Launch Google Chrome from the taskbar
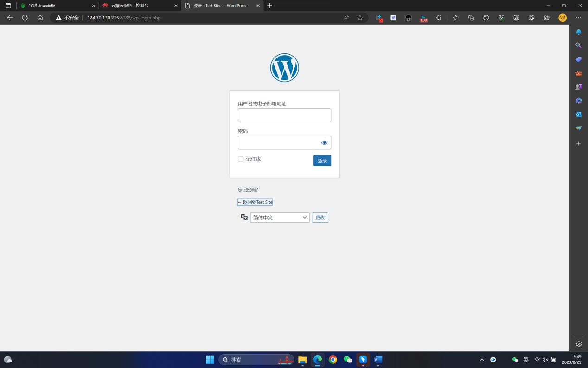 pyautogui.click(x=332, y=360)
